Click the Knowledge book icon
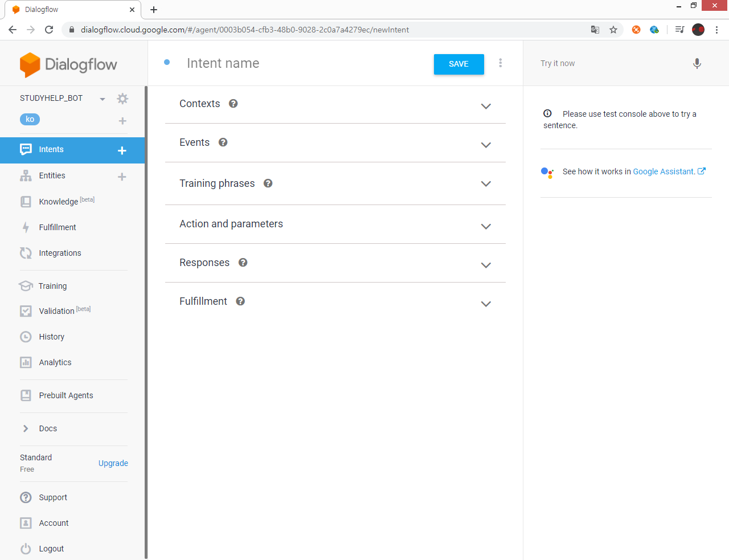The image size is (729, 560). click(x=26, y=202)
